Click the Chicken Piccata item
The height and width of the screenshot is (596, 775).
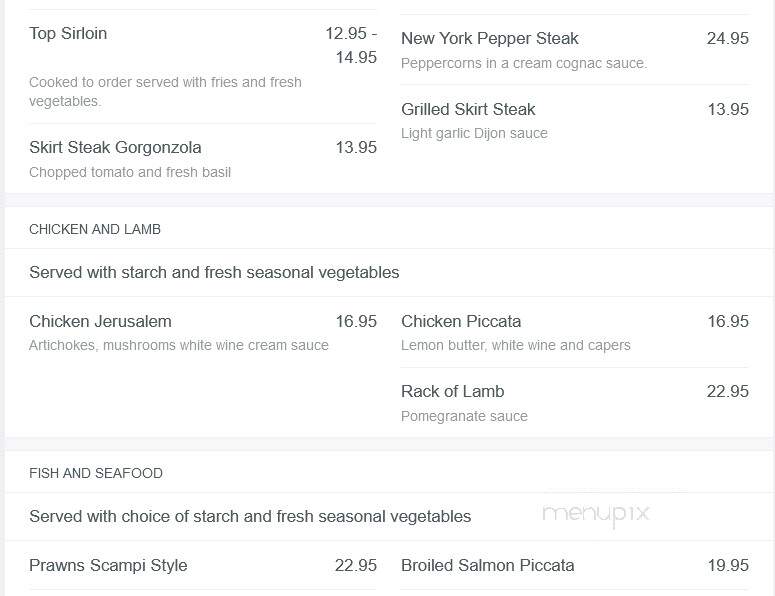click(461, 321)
